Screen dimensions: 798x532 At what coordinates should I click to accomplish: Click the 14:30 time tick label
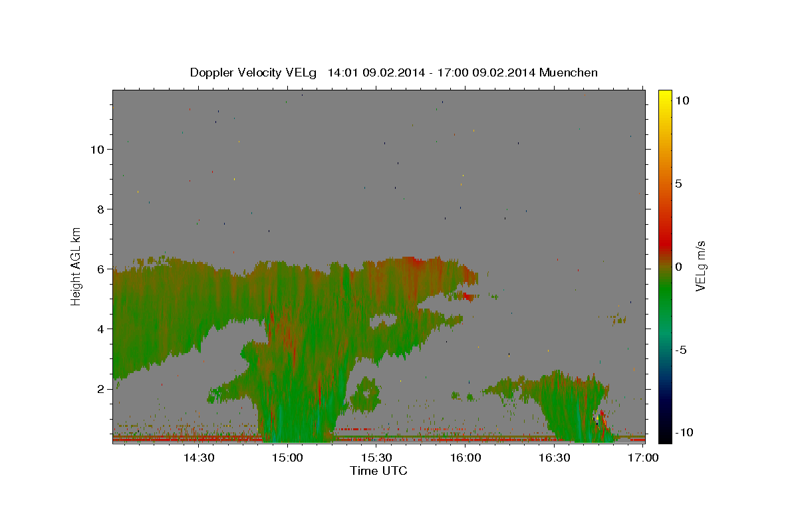[x=198, y=458]
